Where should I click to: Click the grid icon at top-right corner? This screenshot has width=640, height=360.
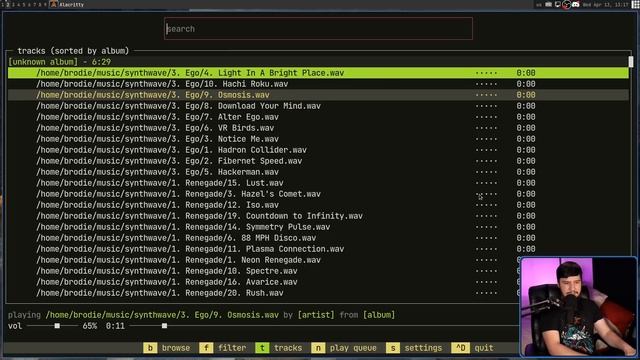pyautogui.click(x=636, y=4)
